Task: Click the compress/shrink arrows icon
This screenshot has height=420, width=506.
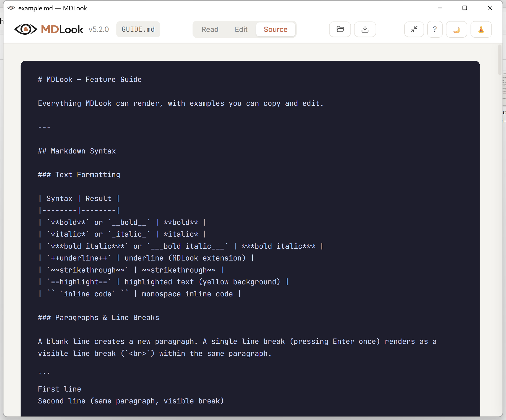Action: click(414, 29)
